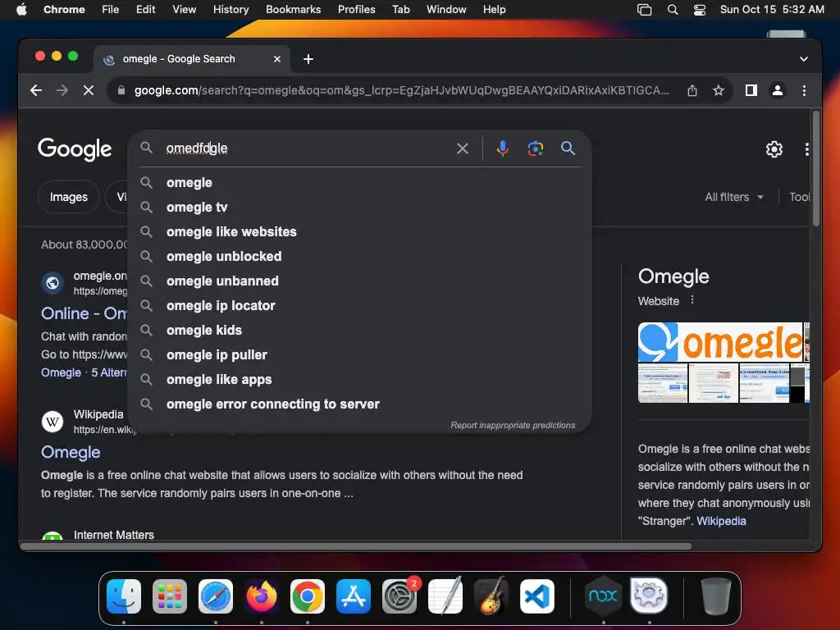Image resolution: width=840 pixels, height=630 pixels.
Task: Open Google quick settings gear
Action: [x=774, y=149]
